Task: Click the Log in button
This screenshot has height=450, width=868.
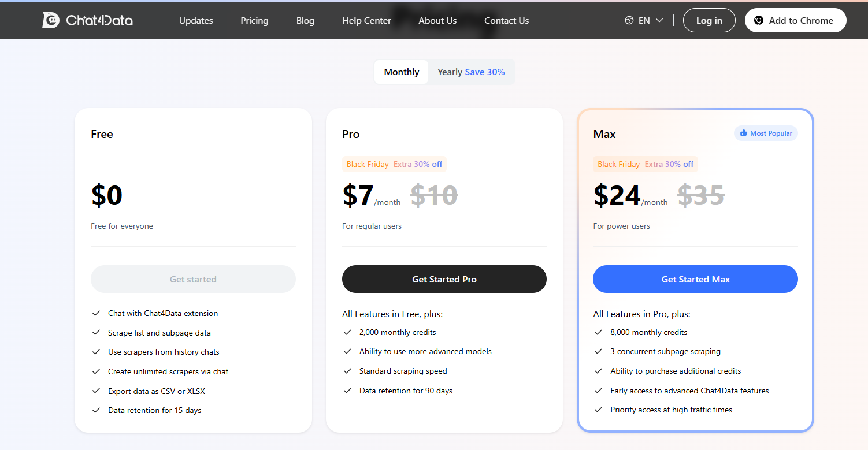Action: pyautogui.click(x=709, y=20)
